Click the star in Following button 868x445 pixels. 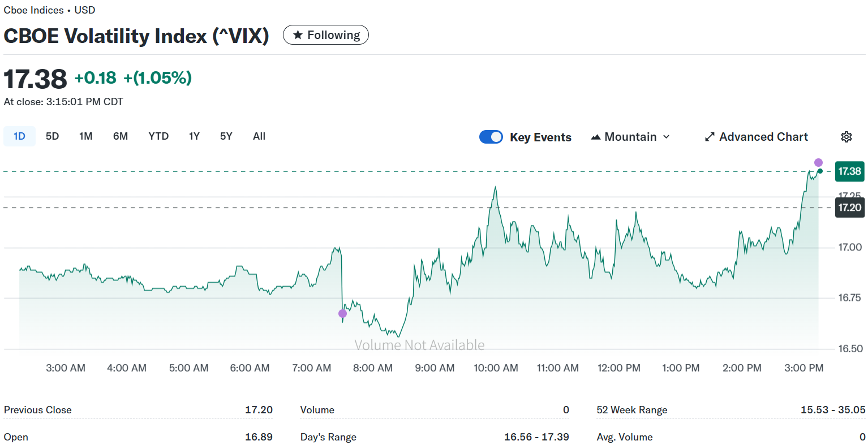(x=298, y=35)
